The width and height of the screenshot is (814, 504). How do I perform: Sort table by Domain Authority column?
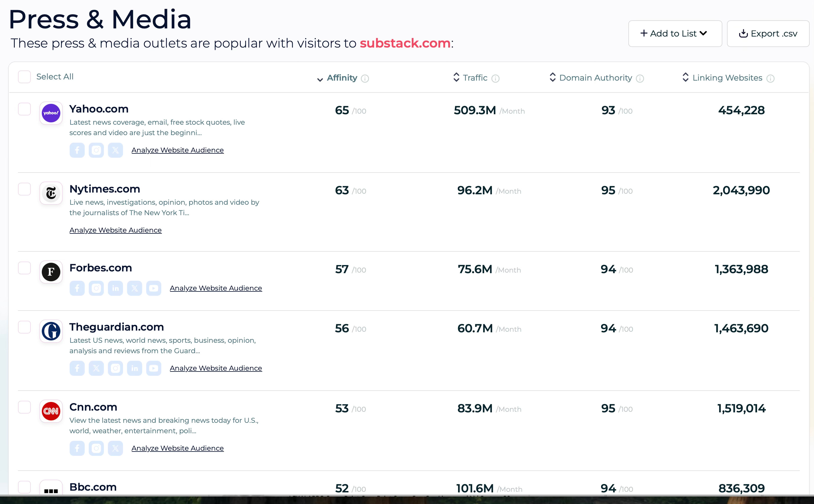(591, 78)
